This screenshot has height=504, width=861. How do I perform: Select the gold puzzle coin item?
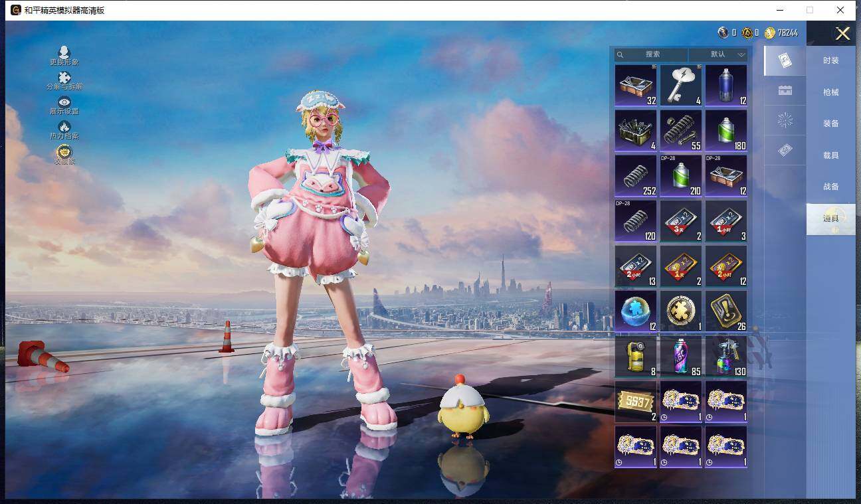681,311
